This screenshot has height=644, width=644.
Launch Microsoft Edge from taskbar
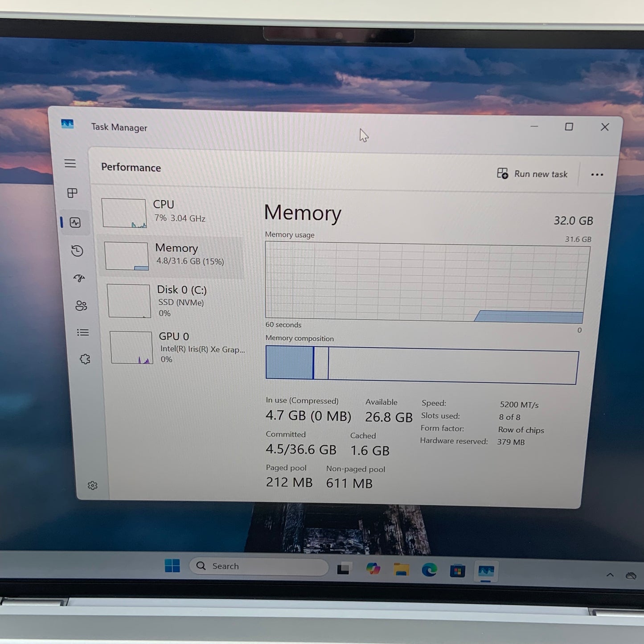[x=428, y=570]
